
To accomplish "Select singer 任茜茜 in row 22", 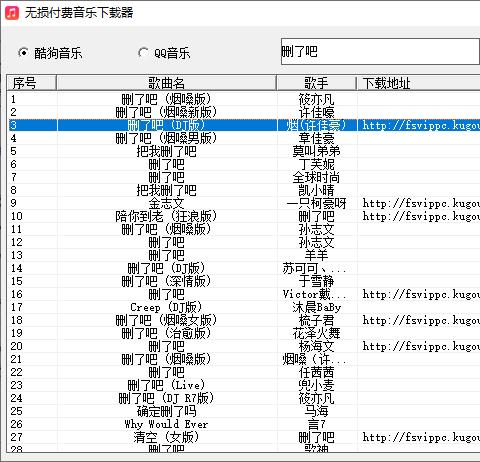I will click(x=316, y=372).
